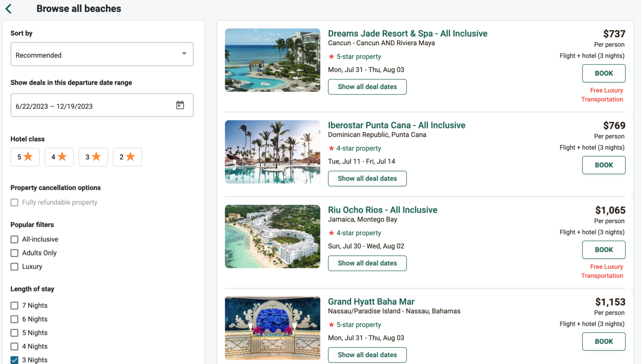Filter by 3-star hotel class
The width and height of the screenshot is (641, 364).
93,157
